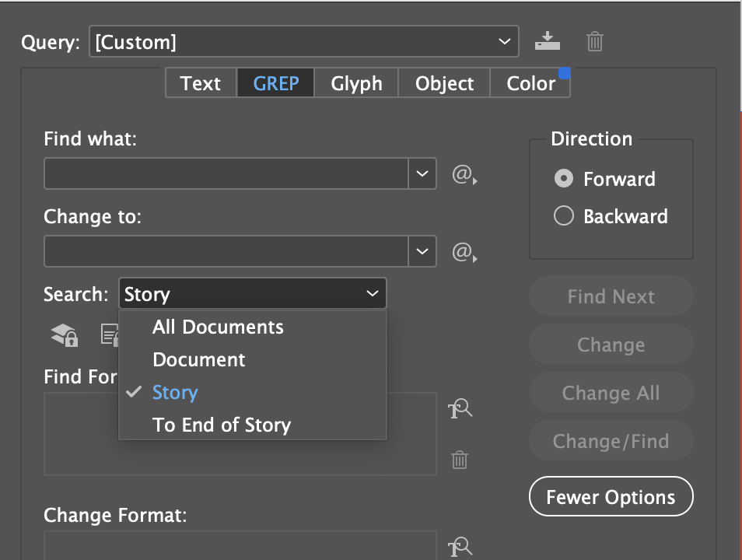Image resolution: width=742 pixels, height=560 pixels.
Task: Open the Query dropdown
Action: [505, 41]
